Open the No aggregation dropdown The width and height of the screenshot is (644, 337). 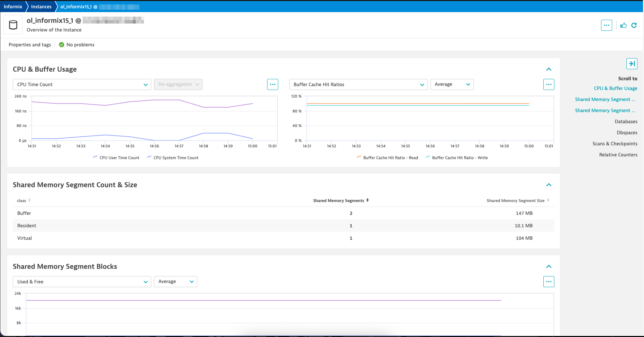click(178, 84)
